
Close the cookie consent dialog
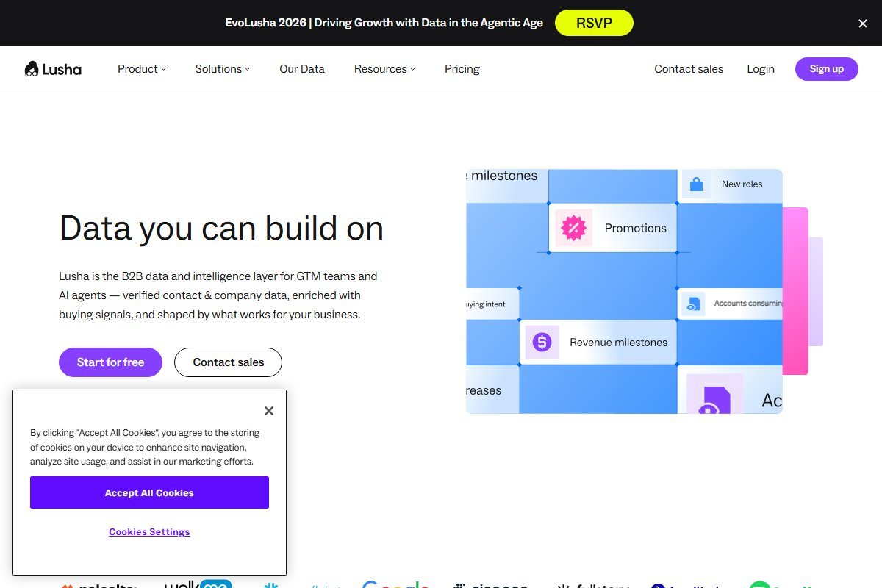point(269,411)
